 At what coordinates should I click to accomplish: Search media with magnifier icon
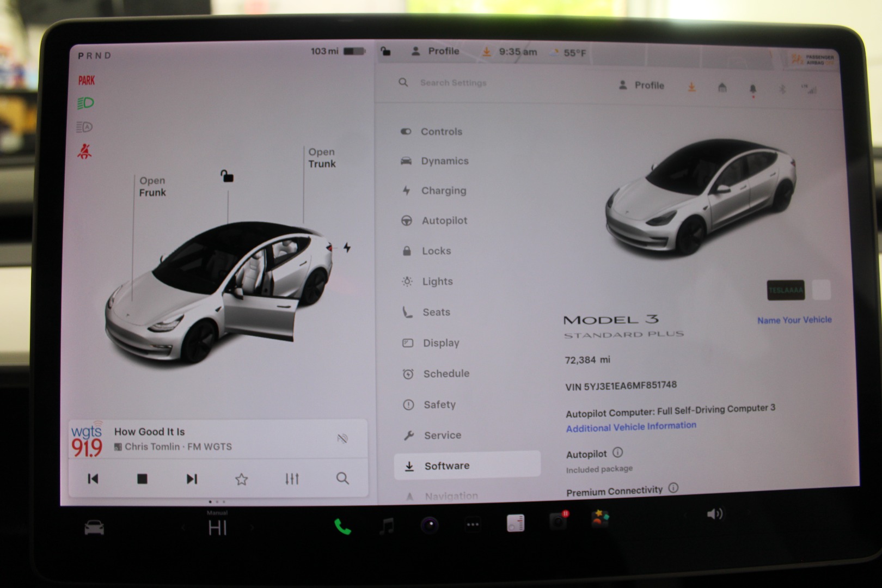pyautogui.click(x=342, y=479)
